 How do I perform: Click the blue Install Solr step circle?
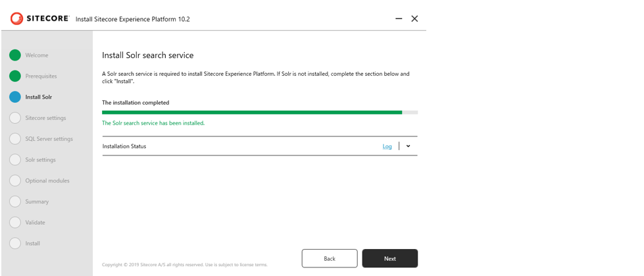click(14, 97)
